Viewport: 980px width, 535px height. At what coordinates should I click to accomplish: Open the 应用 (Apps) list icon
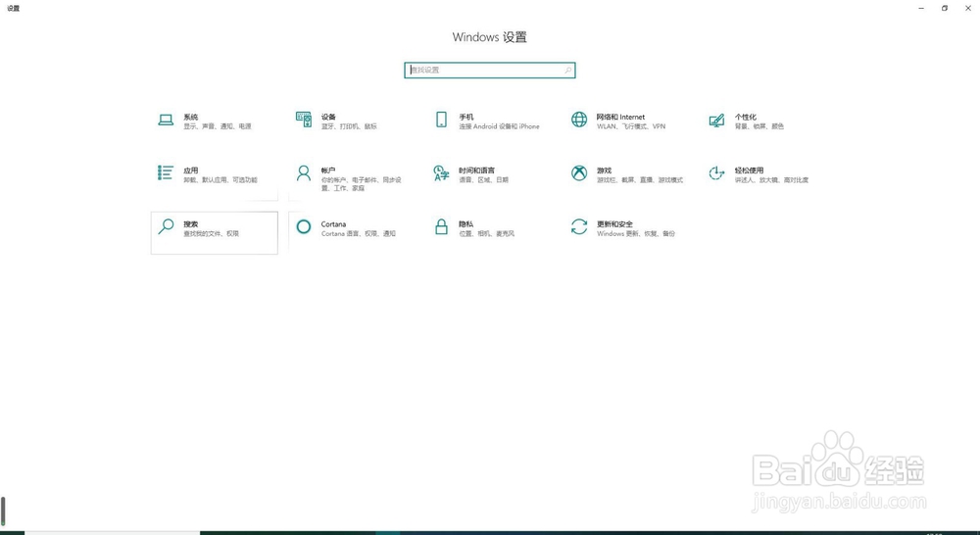point(166,173)
